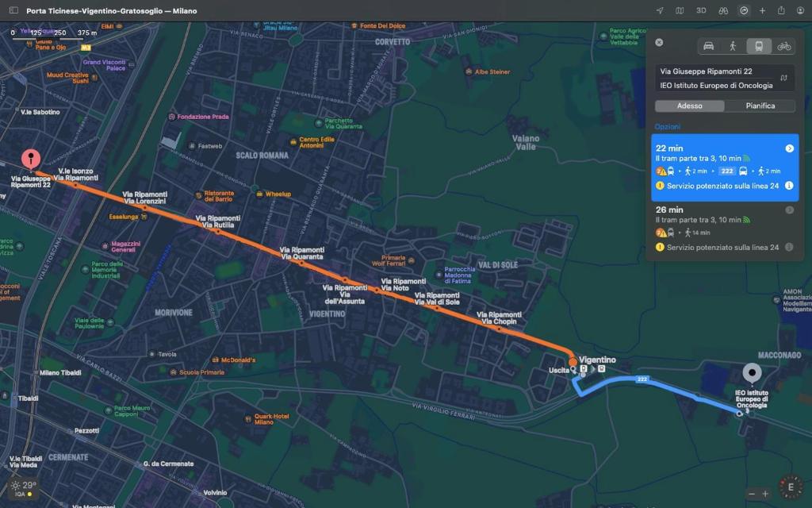Viewport: 812px width, 508px height.
Task: Click the Via Ripamonti Via Lorenzini stop
Action: 144,207
